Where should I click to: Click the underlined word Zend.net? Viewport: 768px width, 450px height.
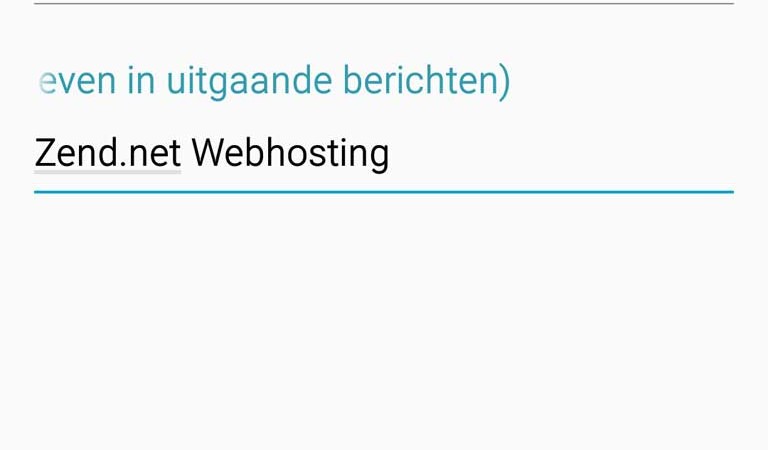108,153
